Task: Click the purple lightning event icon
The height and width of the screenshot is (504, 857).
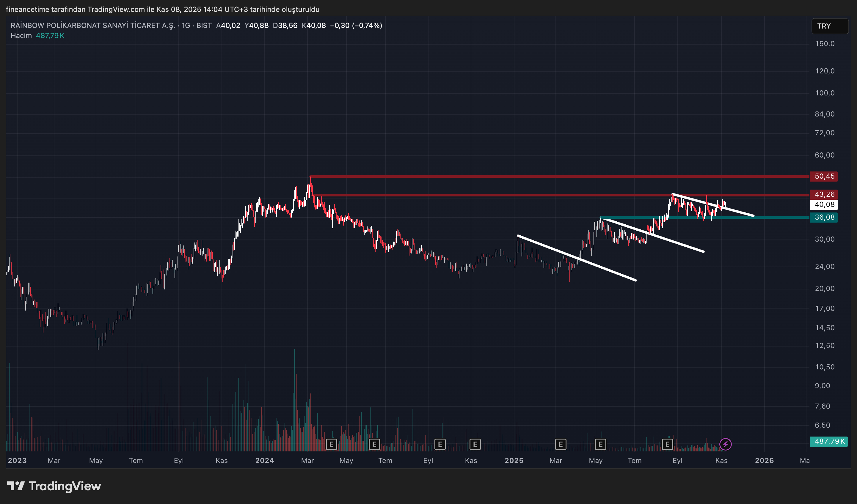Action: click(x=725, y=444)
